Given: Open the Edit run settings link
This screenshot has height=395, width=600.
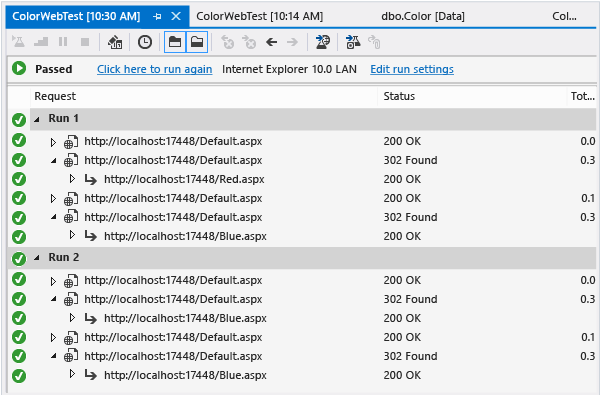Looking at the screenshot, I should coord(412,69).
